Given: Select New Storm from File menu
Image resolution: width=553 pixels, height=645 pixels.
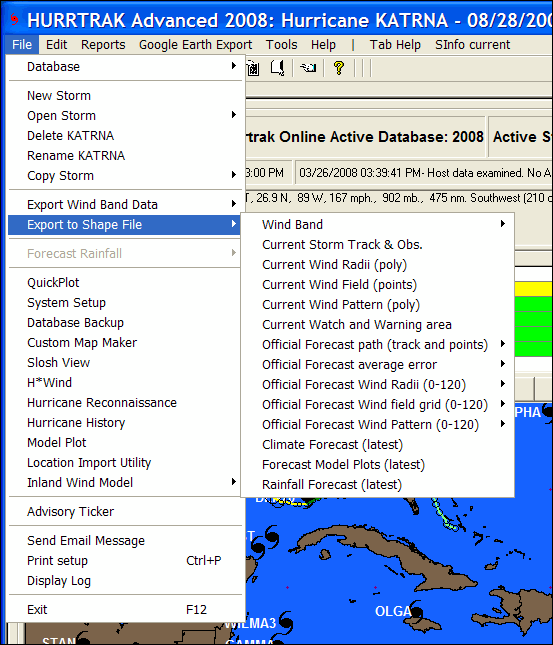Looking at the screenshot, I should pyautogui.click(x=124, y=95).
